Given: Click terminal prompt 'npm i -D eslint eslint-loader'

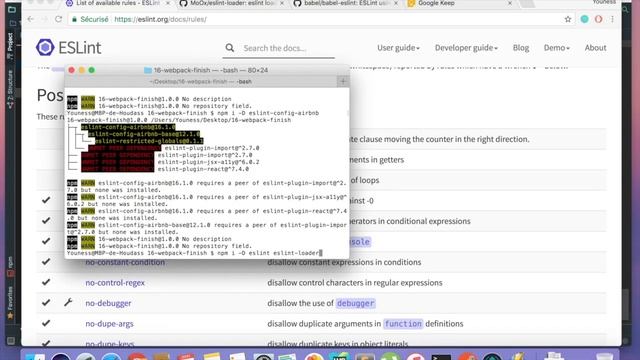Looking at the screenshot, I should coord(268,253).
